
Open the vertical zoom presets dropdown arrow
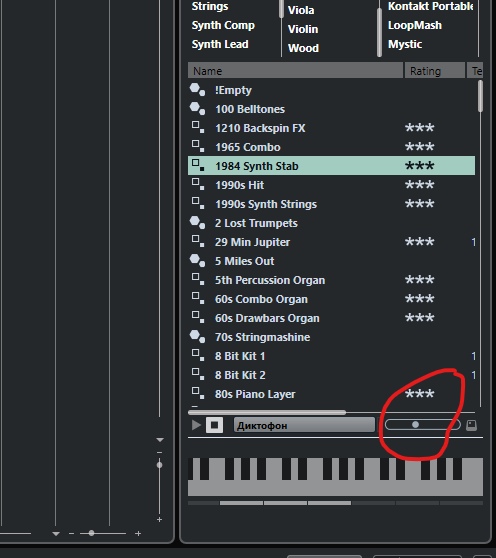pyautogui.click(x=160, y=440)
